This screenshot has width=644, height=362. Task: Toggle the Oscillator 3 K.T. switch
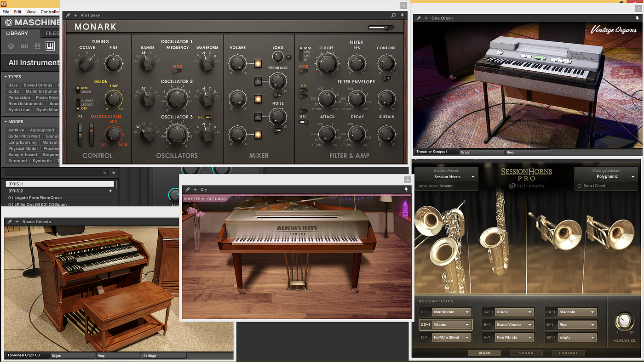point(209,118)
